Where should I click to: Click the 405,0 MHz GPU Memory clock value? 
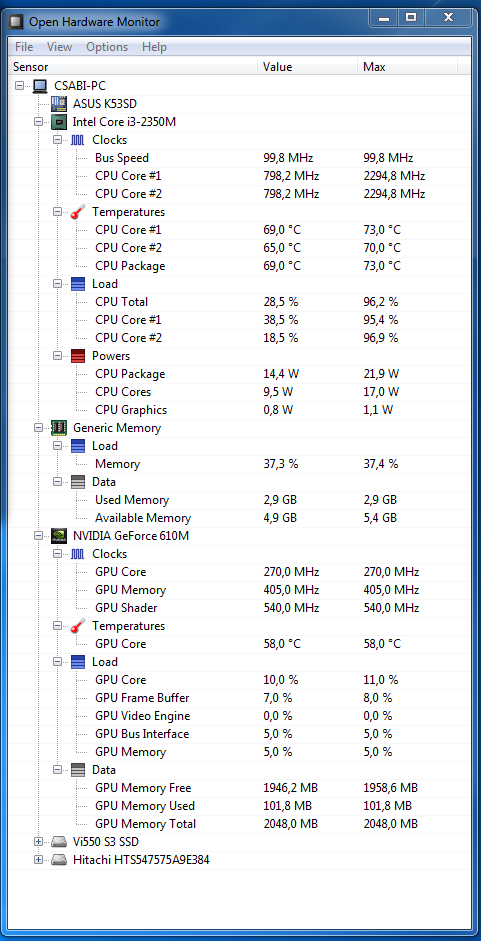pos(291,590)
